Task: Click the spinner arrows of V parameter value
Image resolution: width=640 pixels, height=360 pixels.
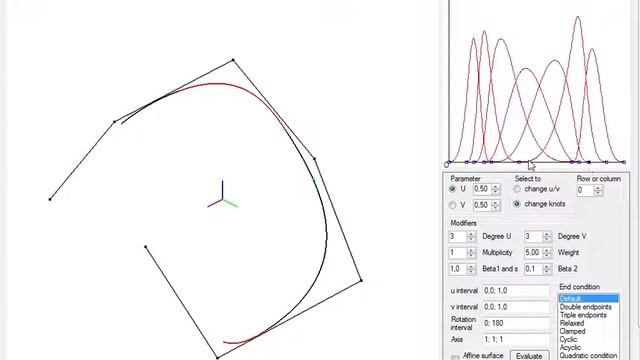Action: [496, 205]
